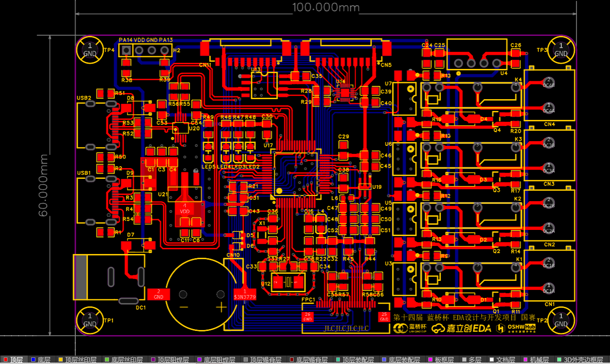
Task: Click the PA13 pad on header H2
Action: (x=165, y=51)
